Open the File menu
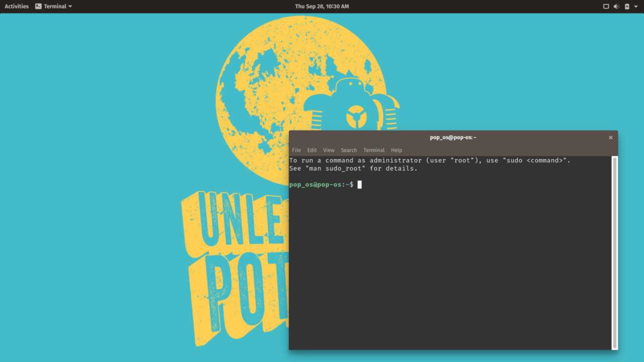 [x=296, y=150]
